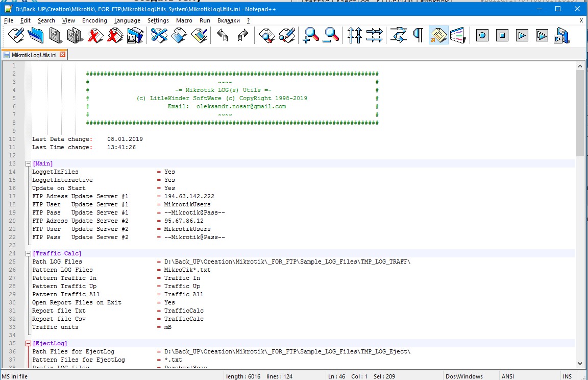Click the email oleksandr.nosar@gmail.com text

[241, 107]
